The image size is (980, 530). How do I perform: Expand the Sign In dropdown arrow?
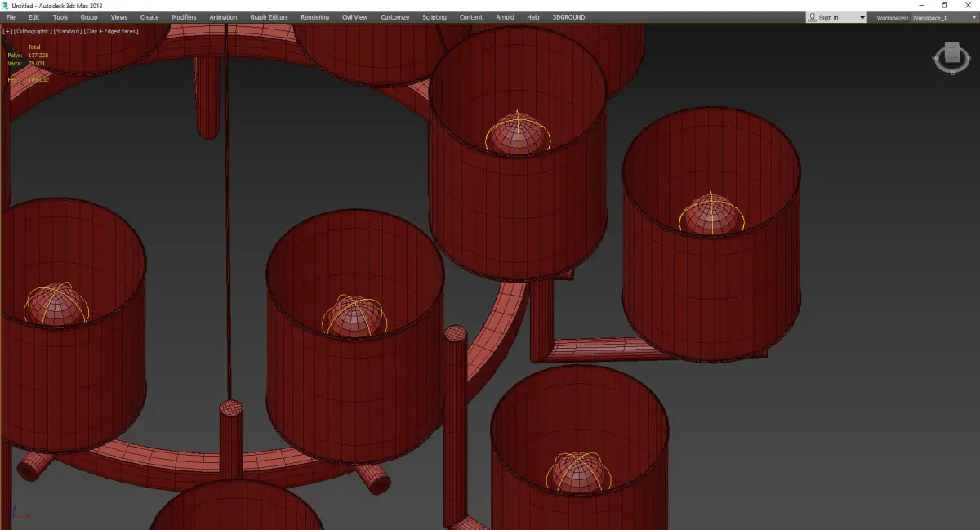click(x=862, y=17)
